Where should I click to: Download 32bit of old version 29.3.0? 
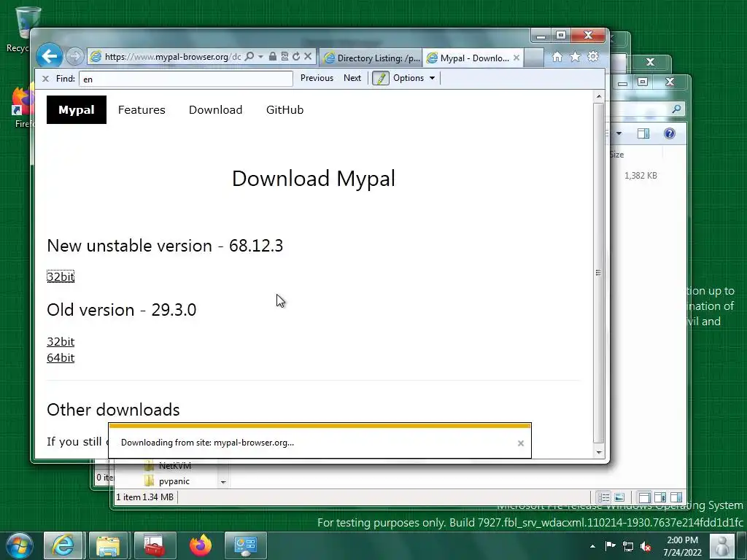(61, 341)
